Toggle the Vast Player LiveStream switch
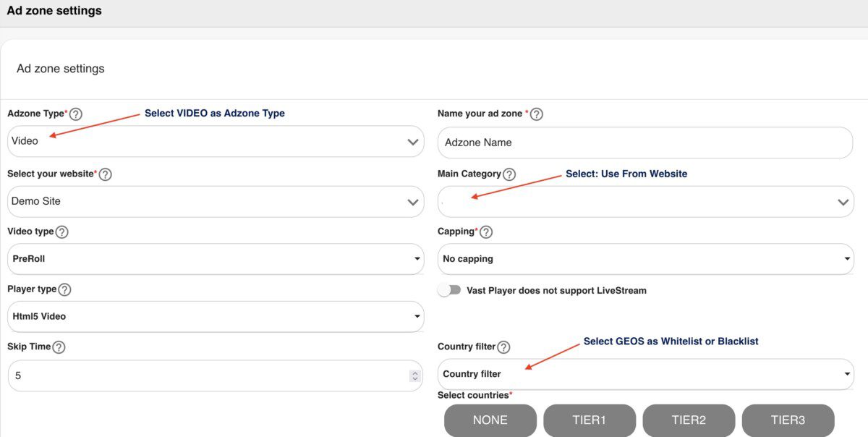Screen dimensions: 868x437 [449, 290]
